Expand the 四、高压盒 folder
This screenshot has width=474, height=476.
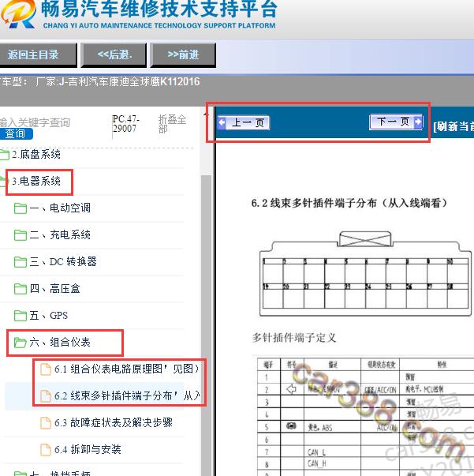click(55, 288)
